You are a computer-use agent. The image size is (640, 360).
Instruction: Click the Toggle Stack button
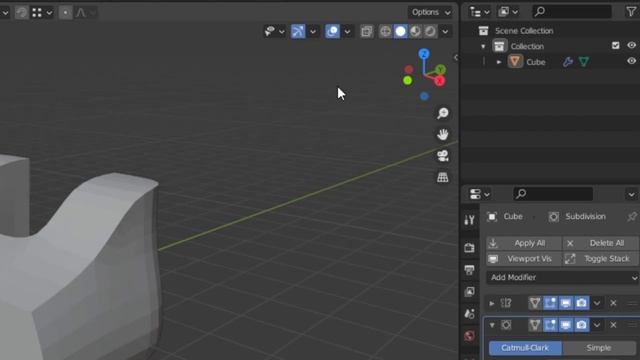coord(601,259)
